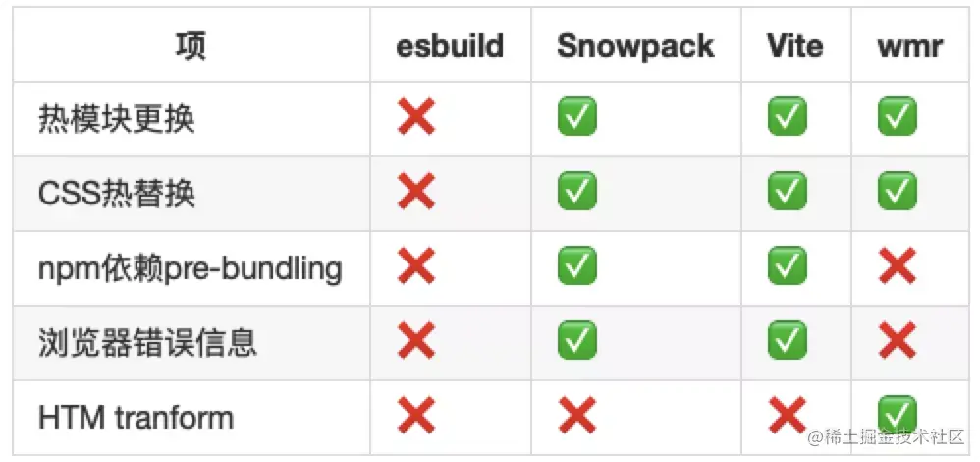The width and height of the screenshot is (980, 462).
Task: Click the HTM tranform row label
Action: coord(136,418)
